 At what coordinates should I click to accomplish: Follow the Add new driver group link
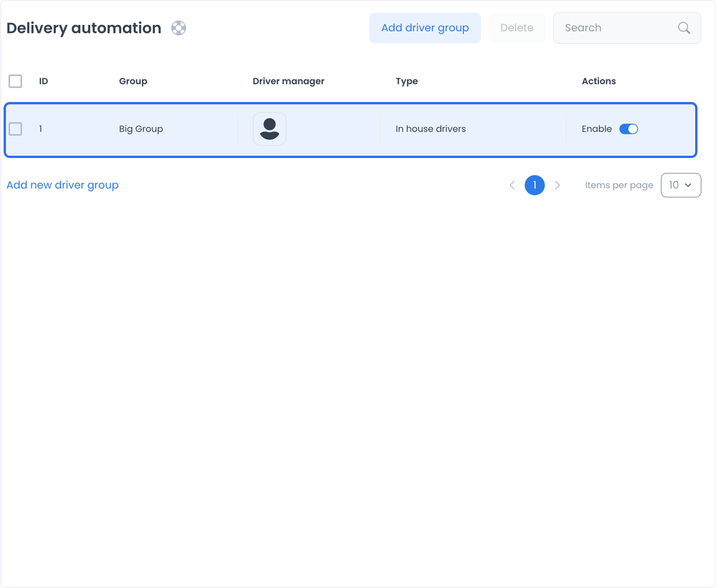(x=63, y=185)
